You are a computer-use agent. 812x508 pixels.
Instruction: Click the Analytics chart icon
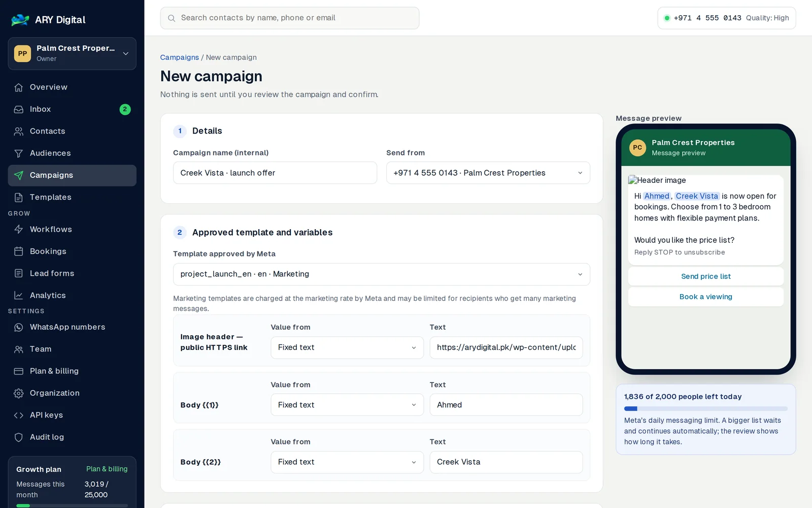pos(19,295)
